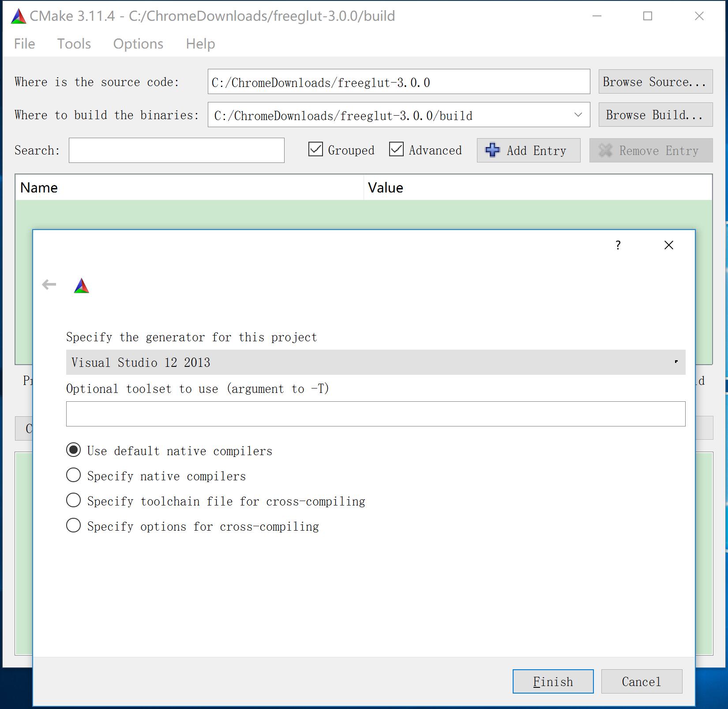Image resolution: width=728 pixels, height=709 pixels.
Task: Click the Optional toolset text field
Action: (376, 414)
